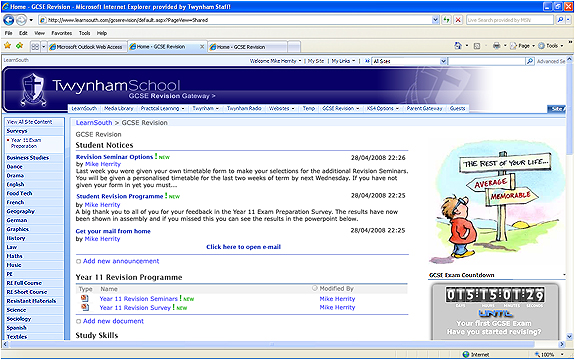The height and width of the screenshot is (360, 575).
Task: Click the Modified By column sort icon
Action: 314,288
